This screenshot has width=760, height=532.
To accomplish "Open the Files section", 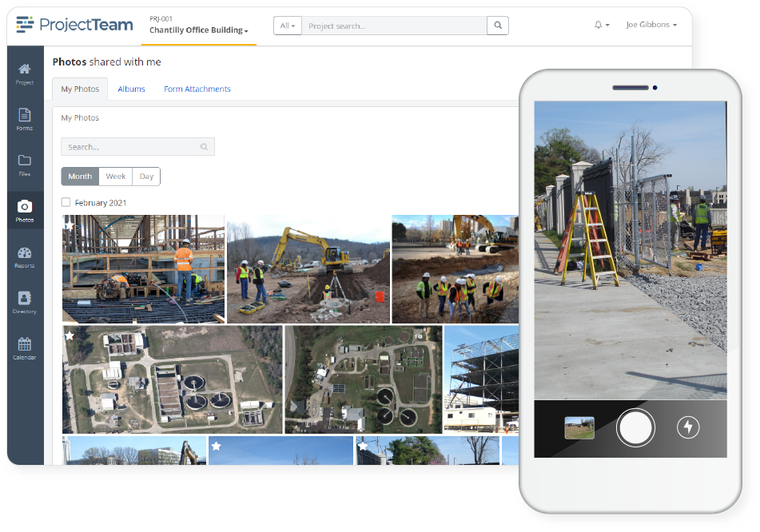I will [x=25, y=164].
